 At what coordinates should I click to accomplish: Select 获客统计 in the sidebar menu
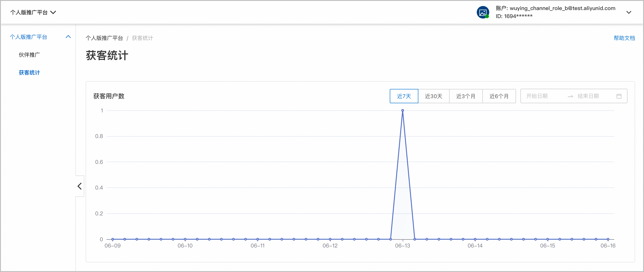pyautogui.click(x=29, y=72)
